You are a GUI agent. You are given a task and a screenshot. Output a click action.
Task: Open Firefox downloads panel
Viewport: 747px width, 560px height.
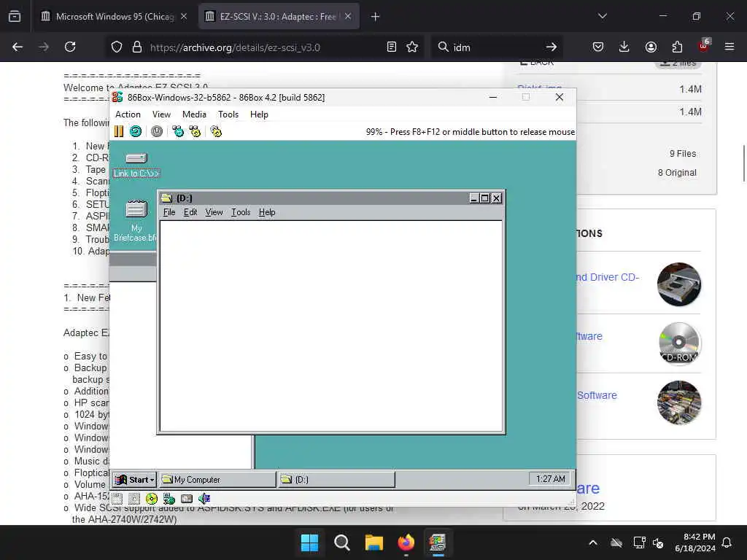tap(624, 47)
